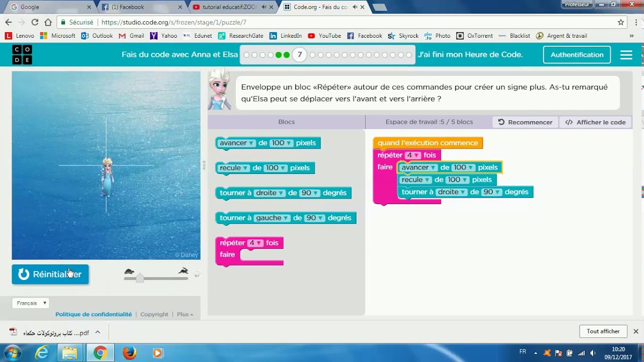Open Politique de confidentialité link
644x362 pixels.
(94, 314)
